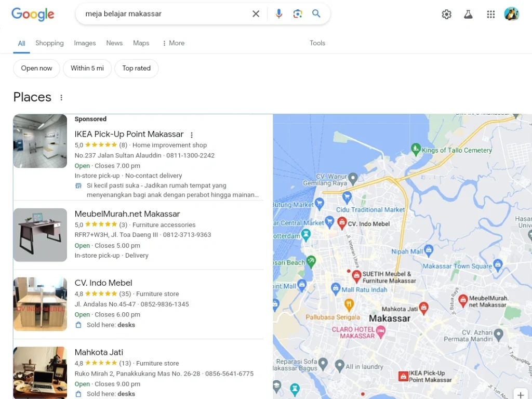
Task: Toggle the Top rated filter
Action: (x=137, y=69)
